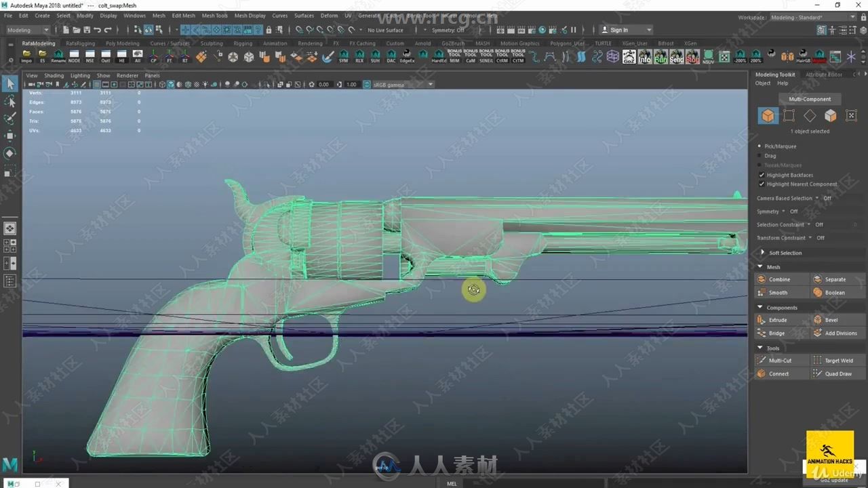Viewport: 868px width, 488px height.
Task: Switch to the Attribute Editor tab
Action: tap(824, 75)
